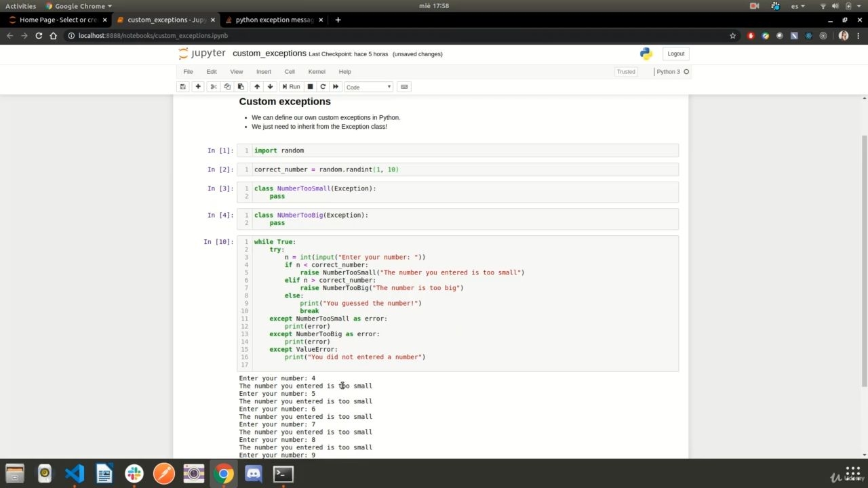Copy selected cells from the toolbar
868x488 pixels.
pyautogui.click(x=227, y=87)
